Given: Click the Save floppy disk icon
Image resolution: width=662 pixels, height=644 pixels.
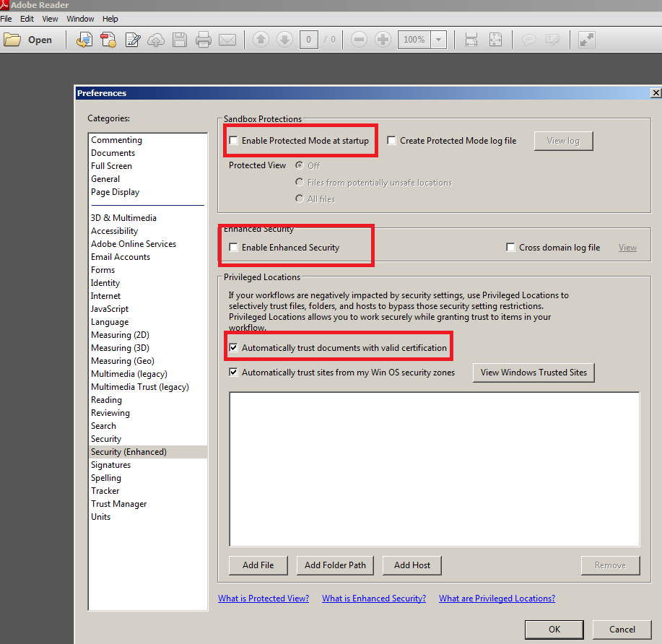Looking at the screenshot, I should pos(180,40).
